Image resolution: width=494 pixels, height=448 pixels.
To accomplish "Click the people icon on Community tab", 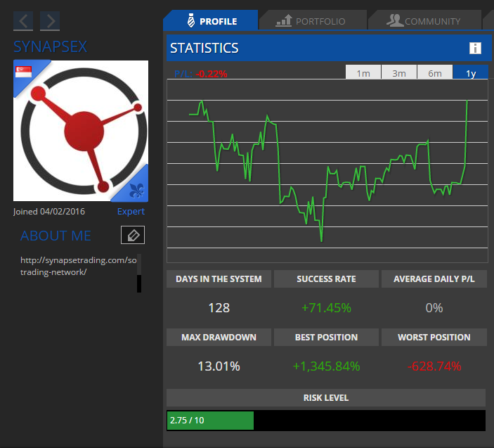I will pyautogui.click(x=395, y=21).
